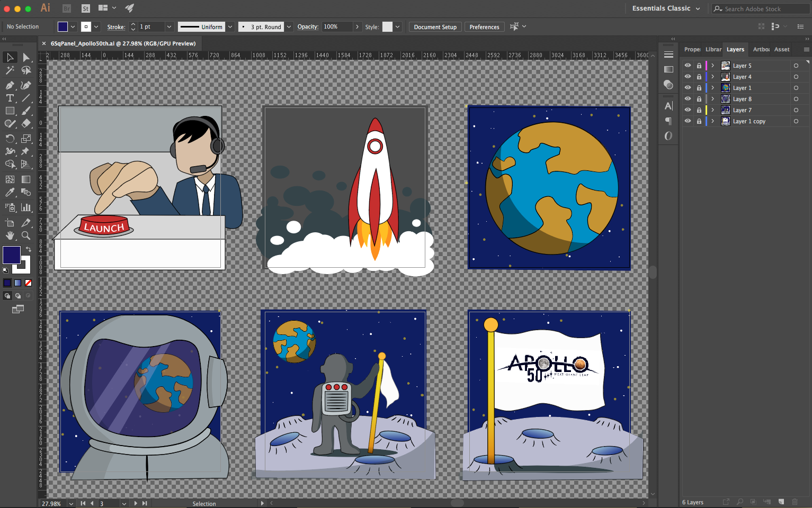
Task: Open the Opacity panel link
Action: point(308,26)
